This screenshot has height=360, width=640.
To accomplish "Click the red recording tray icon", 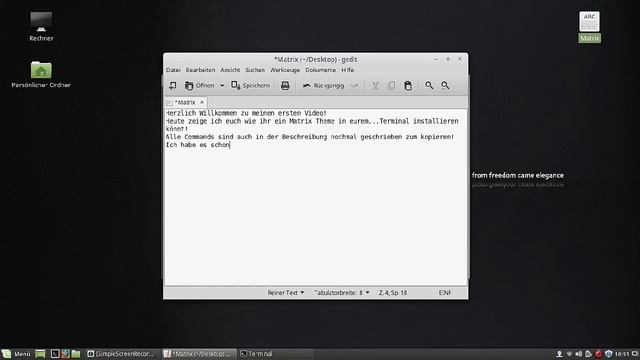I will (598, 354).
